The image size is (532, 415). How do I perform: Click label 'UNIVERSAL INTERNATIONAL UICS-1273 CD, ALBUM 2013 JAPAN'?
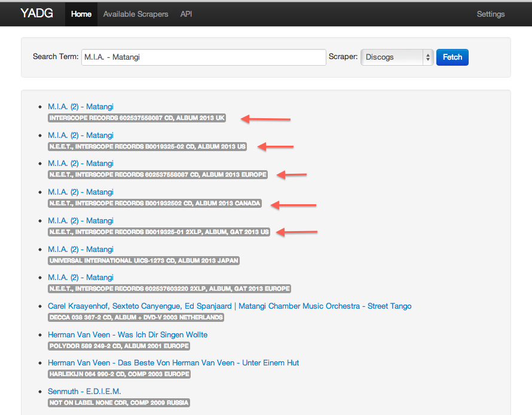click(x=144, y=260)
